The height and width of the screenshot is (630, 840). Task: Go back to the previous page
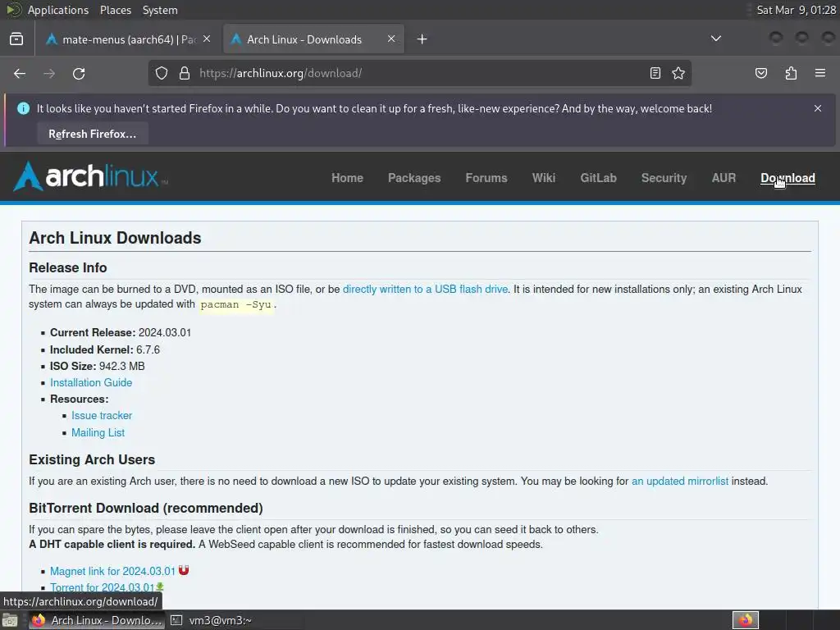point(20,73)
